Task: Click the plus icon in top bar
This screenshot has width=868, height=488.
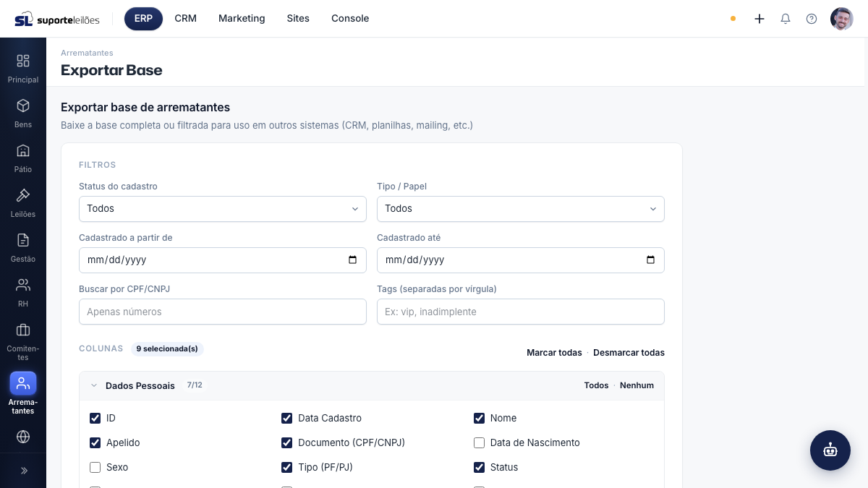Action: pyautogui.click(x=759, y=19)
